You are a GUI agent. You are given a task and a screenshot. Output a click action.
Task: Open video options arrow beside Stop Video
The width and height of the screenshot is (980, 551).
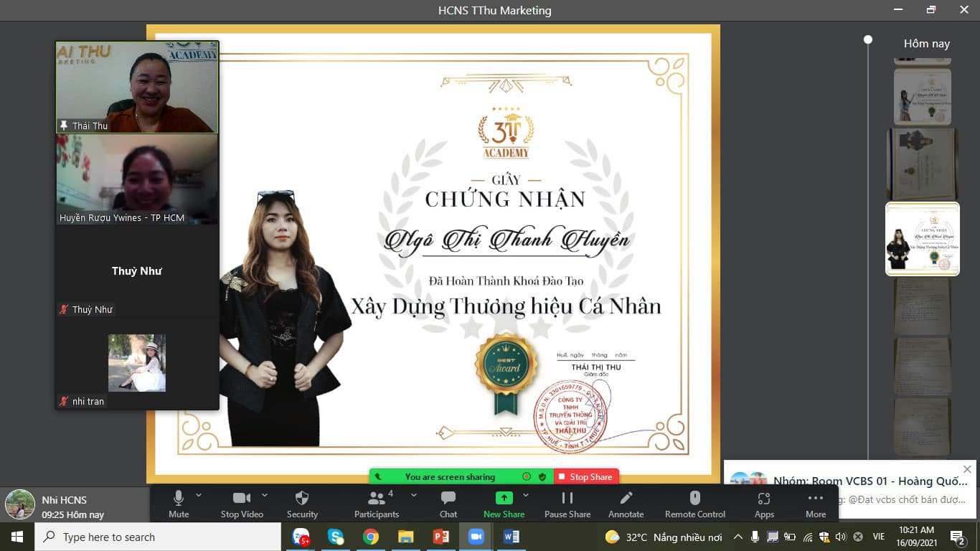pyautogui.click(x=264, y=495)
